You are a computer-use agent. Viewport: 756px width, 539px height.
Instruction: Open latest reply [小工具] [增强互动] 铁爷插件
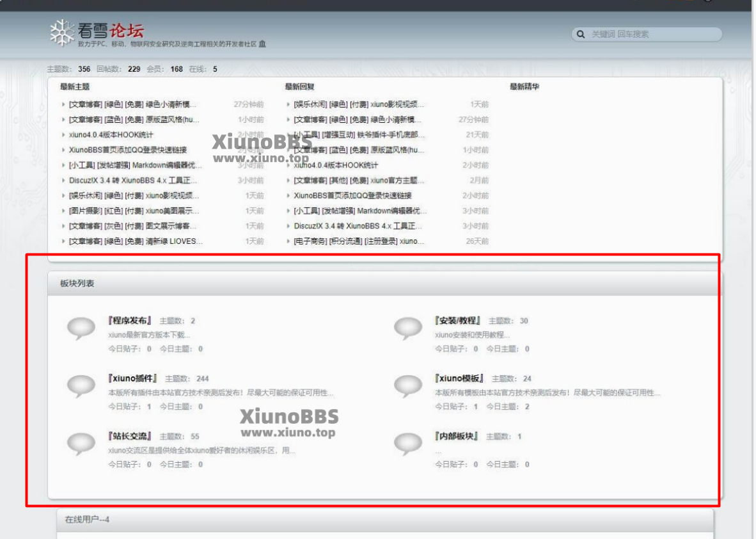tap(359, 134)
